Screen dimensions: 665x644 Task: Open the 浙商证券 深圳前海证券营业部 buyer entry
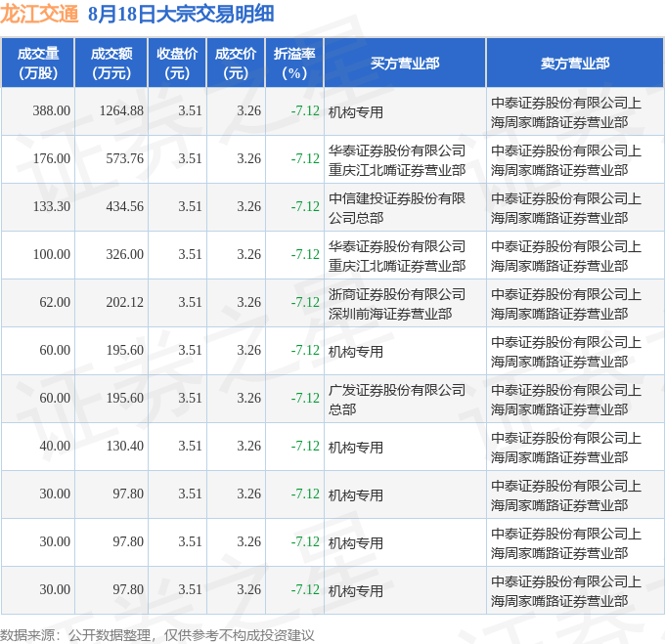[x=397, y=303]
